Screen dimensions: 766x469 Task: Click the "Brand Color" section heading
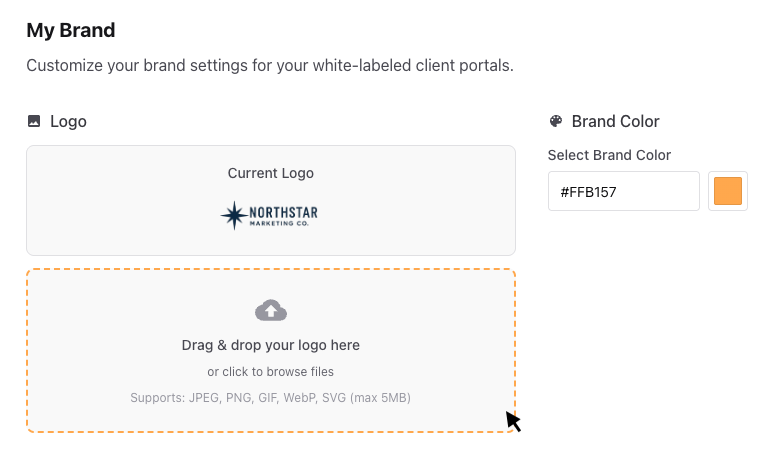coord(615,121)
